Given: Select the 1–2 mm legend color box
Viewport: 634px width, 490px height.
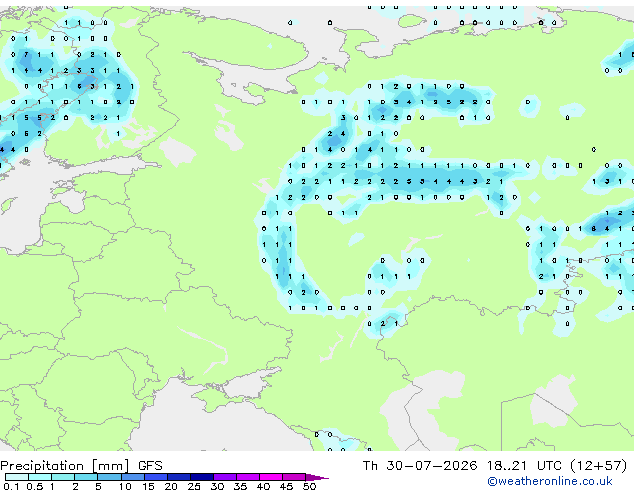Looking at the screenshot, I should pyautogui.click(x=63, y=477).
